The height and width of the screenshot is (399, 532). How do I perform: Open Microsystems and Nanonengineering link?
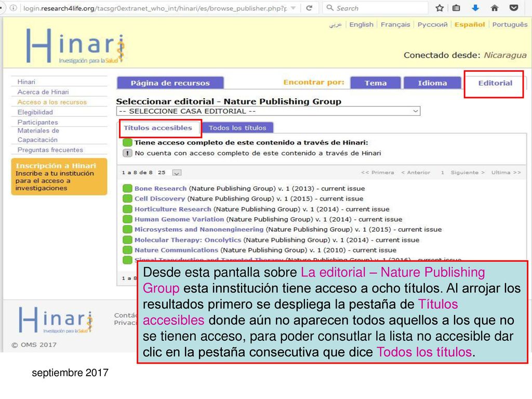click(x=199, y=229)
